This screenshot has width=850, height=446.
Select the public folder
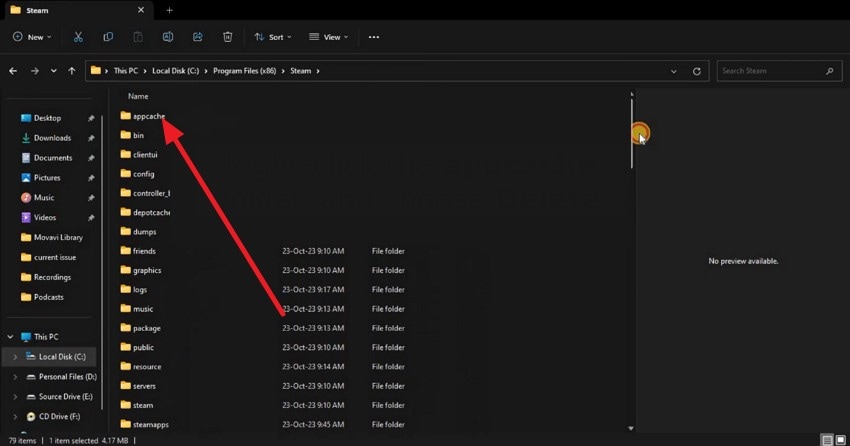coord(143,347)
